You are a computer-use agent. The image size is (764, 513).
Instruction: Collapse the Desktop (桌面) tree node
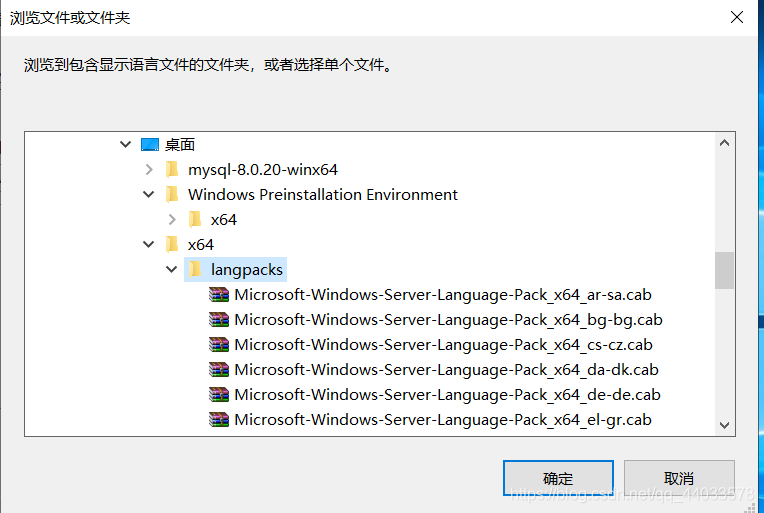(125, 145)
